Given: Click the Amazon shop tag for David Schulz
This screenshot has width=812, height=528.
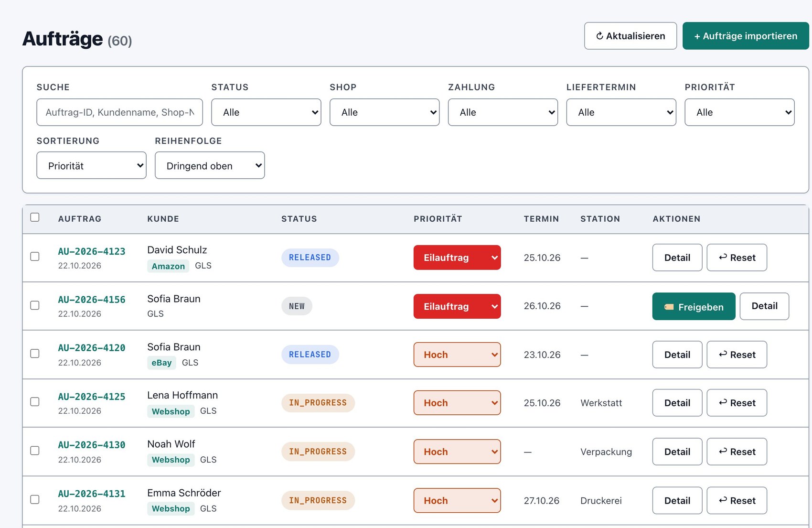Looking at the screenshot, I should point(168,266).
